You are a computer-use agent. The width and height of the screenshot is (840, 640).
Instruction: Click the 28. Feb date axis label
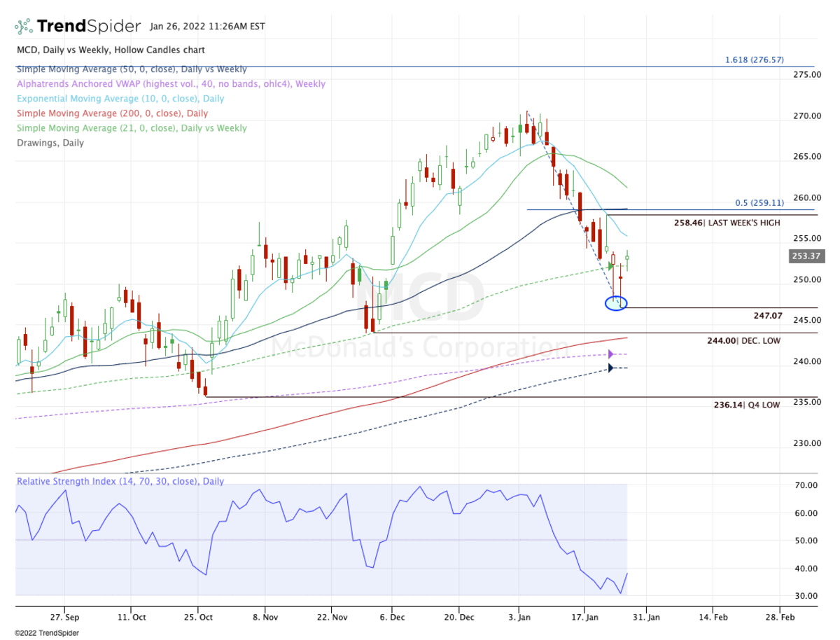click(779, 618)
